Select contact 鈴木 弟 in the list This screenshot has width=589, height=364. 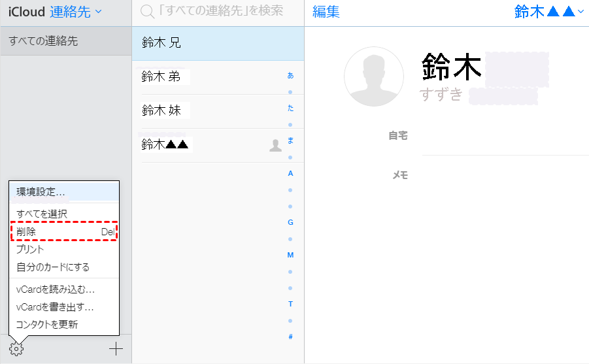(x=161, y=77)
